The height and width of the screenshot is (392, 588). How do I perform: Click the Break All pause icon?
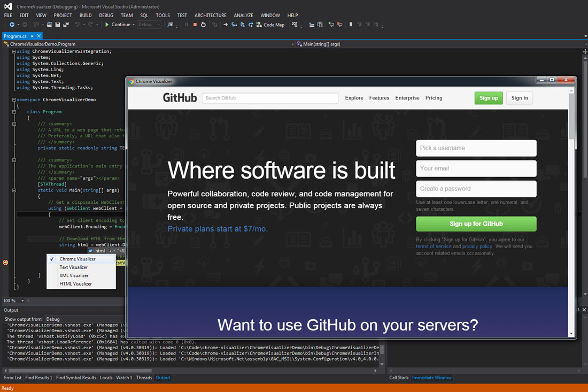(x=187, y=25)
